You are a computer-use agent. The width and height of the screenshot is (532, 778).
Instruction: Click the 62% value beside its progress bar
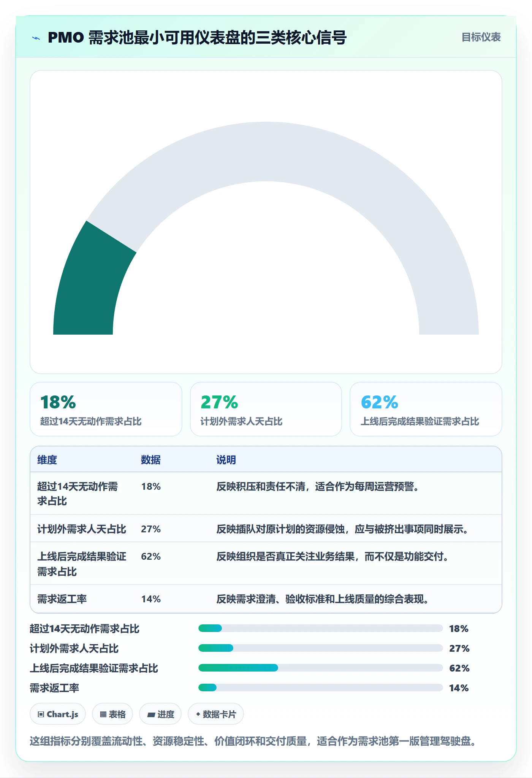coord(459,668)
